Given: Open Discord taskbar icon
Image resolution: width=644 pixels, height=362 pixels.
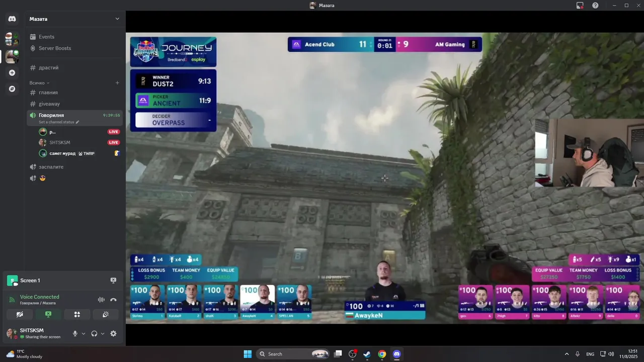Looking at the screenshot, I should point(396,354).
